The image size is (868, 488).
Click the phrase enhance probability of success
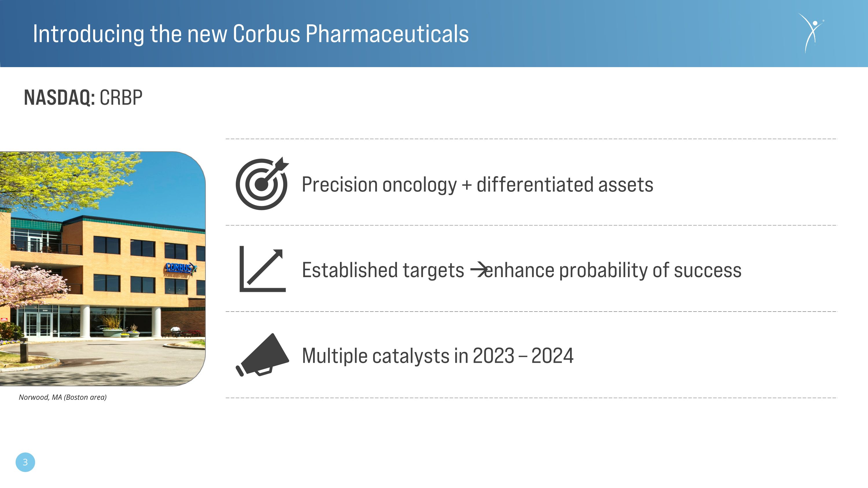tap(613, 270)
